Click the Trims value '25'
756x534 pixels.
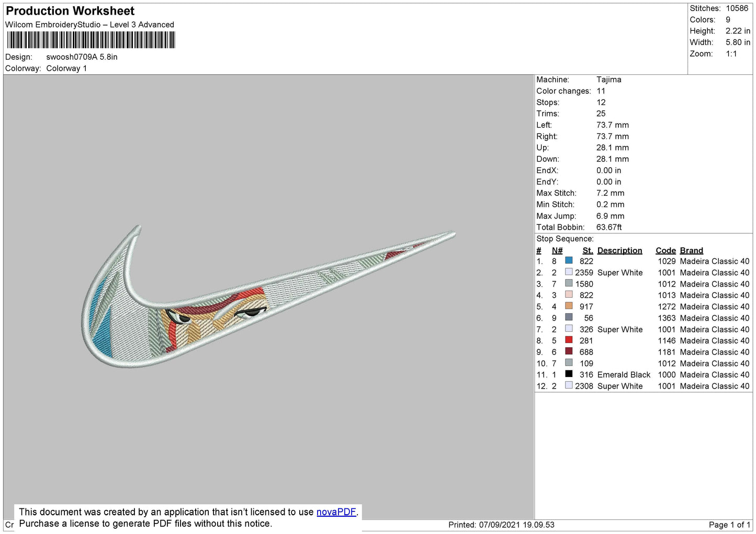tap(601, 113)
